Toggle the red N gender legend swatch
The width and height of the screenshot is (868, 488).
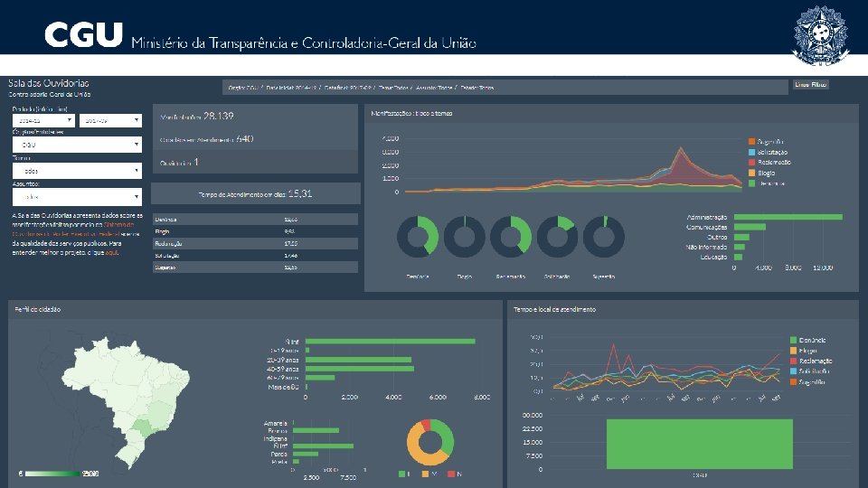pos(450,474)
